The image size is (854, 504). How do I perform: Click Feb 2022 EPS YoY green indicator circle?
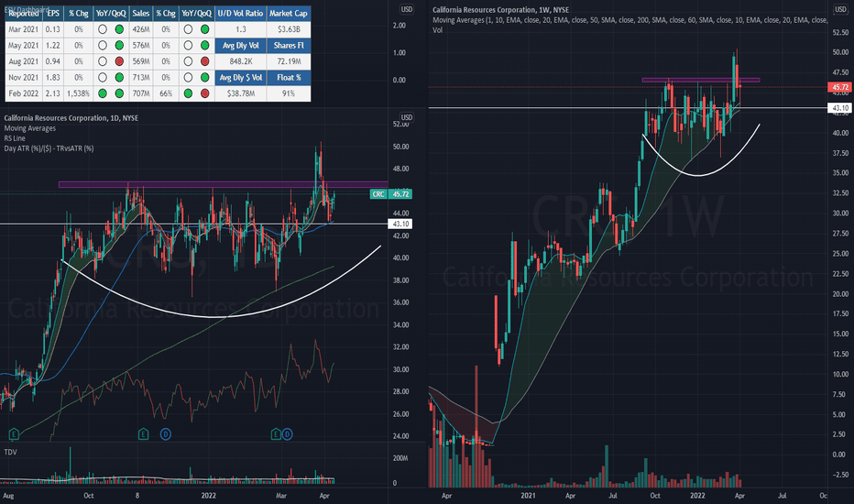pos(103,93)
